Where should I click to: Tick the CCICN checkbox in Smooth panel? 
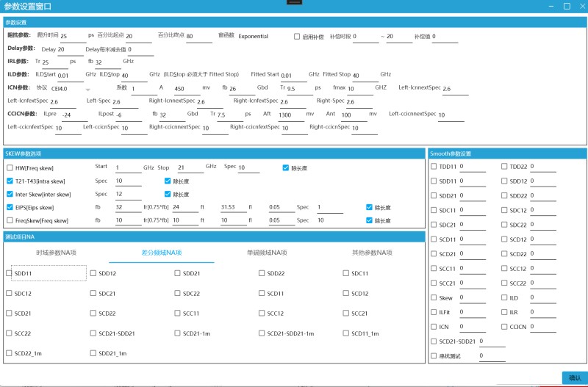pyautogui.click(x=504, y=327)
